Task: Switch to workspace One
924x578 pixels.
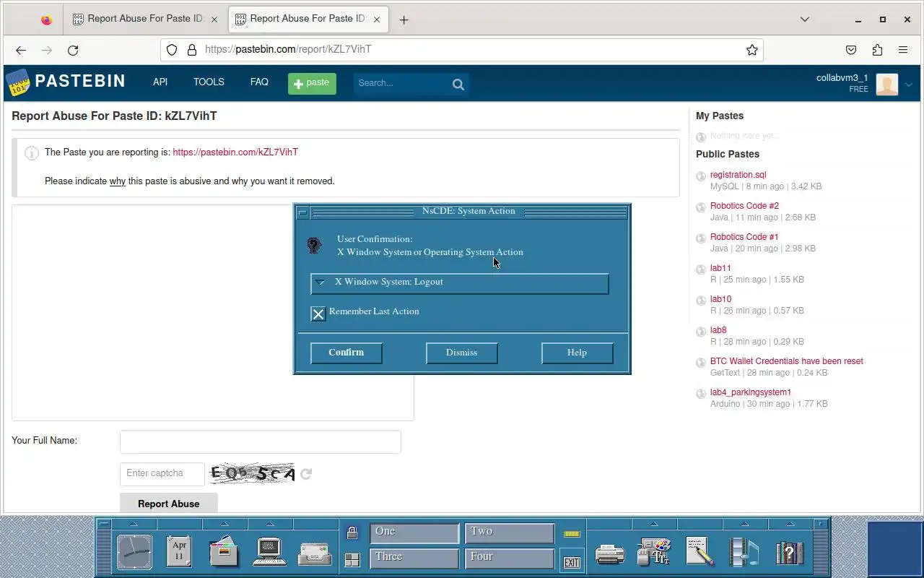Action: tap(414, 533)
